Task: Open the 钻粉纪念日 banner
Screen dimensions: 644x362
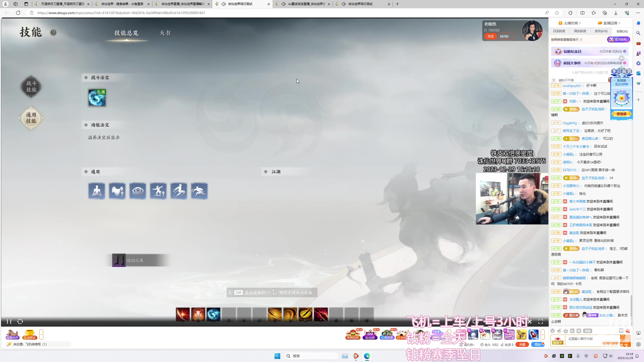Action: (590, 51)
